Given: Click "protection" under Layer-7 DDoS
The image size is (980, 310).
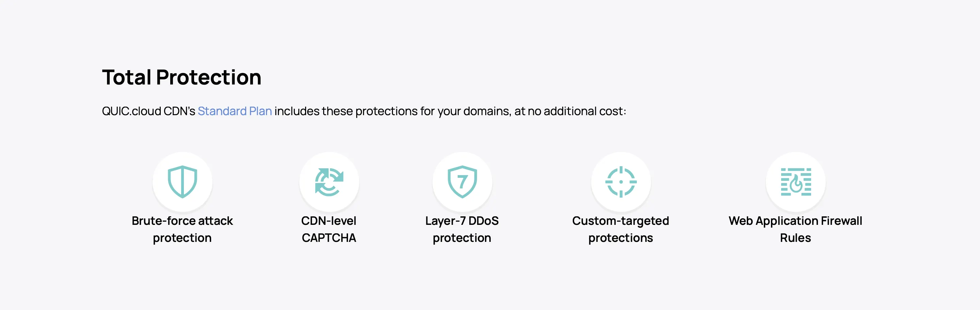Looking at the screenshot, I should (462, 238).
